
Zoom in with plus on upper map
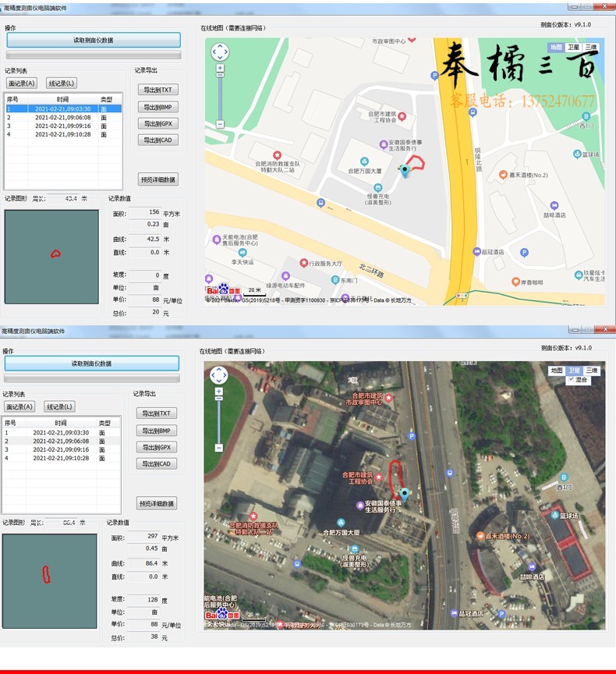pos(220,68)
